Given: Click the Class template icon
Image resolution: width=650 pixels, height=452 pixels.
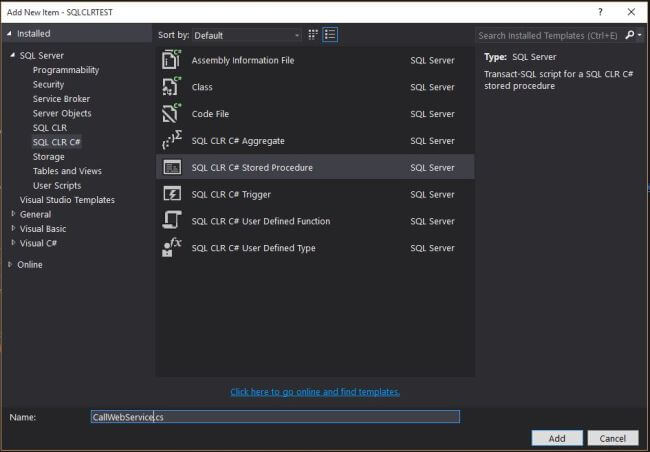Looking at the screenshot, I should coord(172,87).
